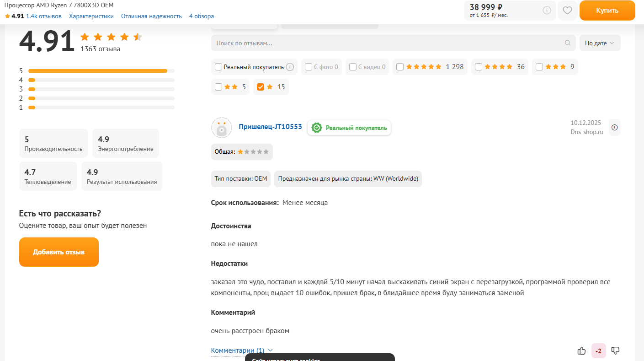Viewport: 644px width, 361px height.
Task: Open the По дате sort dropdown
Action: (x=600, y=43)
